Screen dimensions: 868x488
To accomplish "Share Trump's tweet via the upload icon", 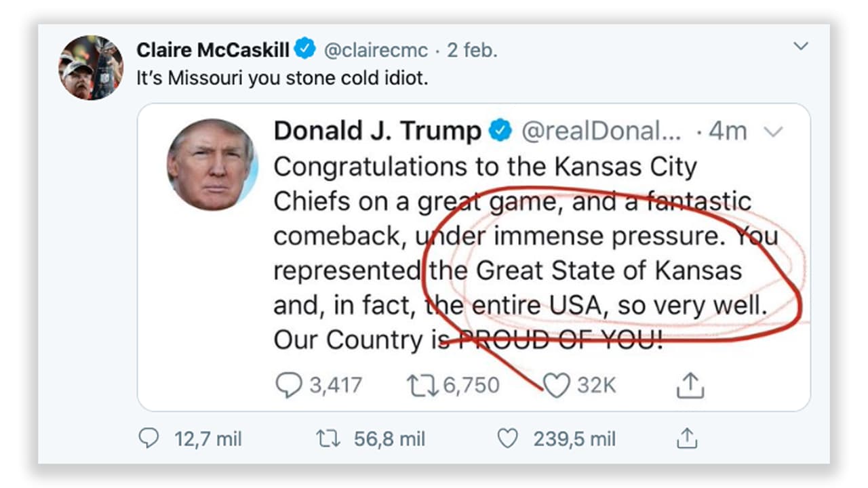I will pyautogui.click(x=690, y=385).
